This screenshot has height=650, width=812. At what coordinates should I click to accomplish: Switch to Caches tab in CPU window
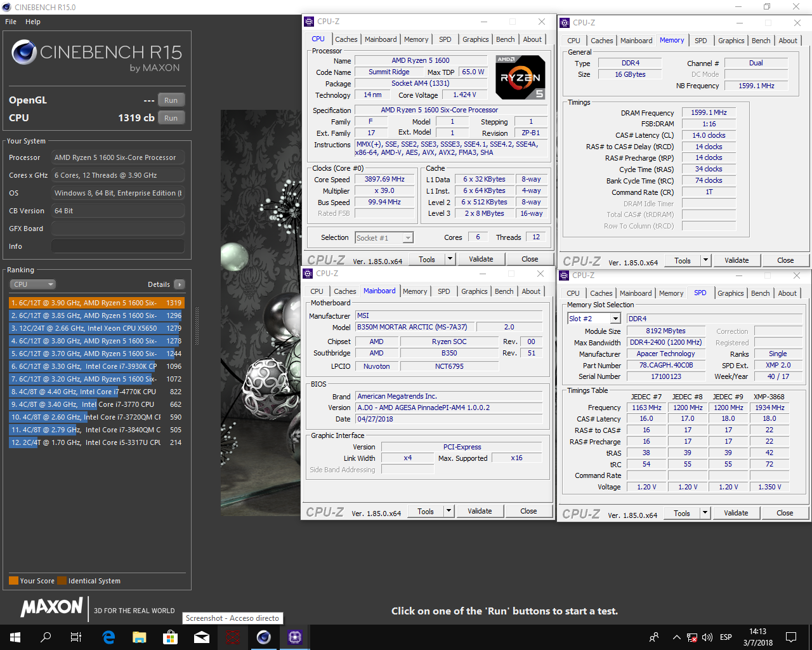[x=346, y=39]
